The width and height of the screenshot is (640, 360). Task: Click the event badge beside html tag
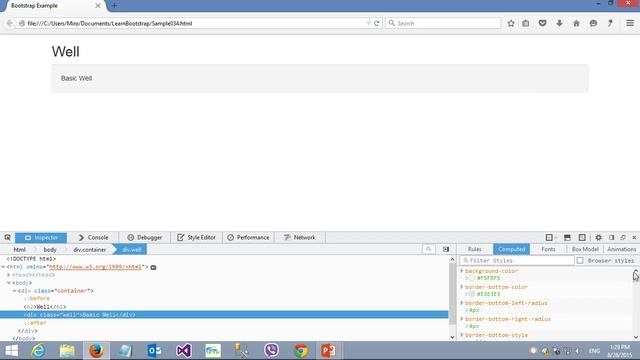pos(153,267)
